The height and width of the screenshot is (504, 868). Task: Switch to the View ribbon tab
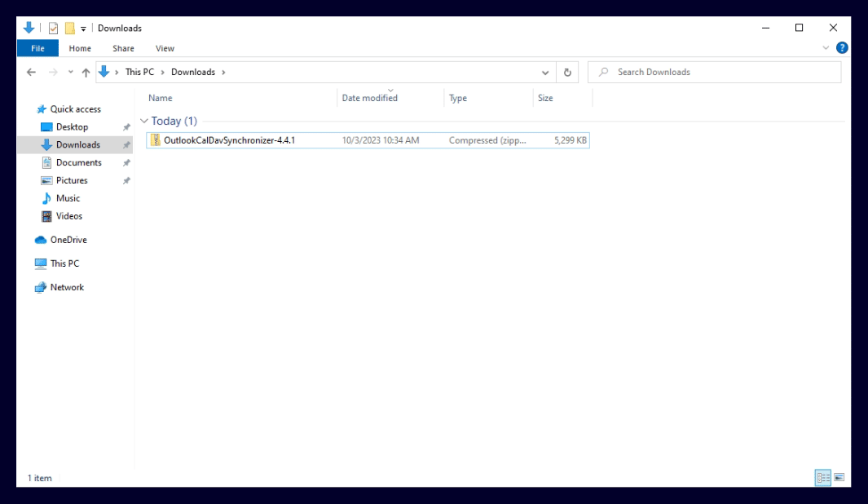tap(165, 48)
